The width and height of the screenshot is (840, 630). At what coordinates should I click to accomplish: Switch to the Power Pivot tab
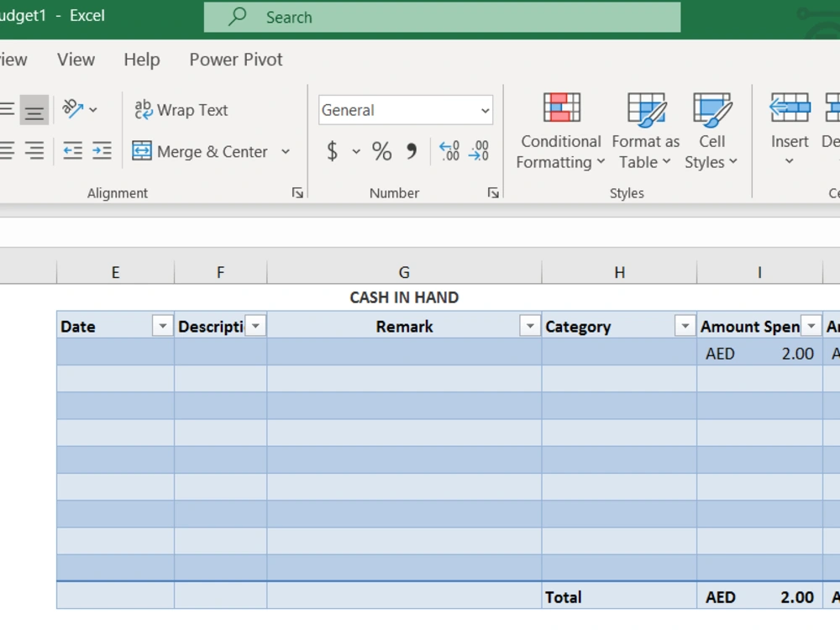pyautogui.click(x=236, y=60)
